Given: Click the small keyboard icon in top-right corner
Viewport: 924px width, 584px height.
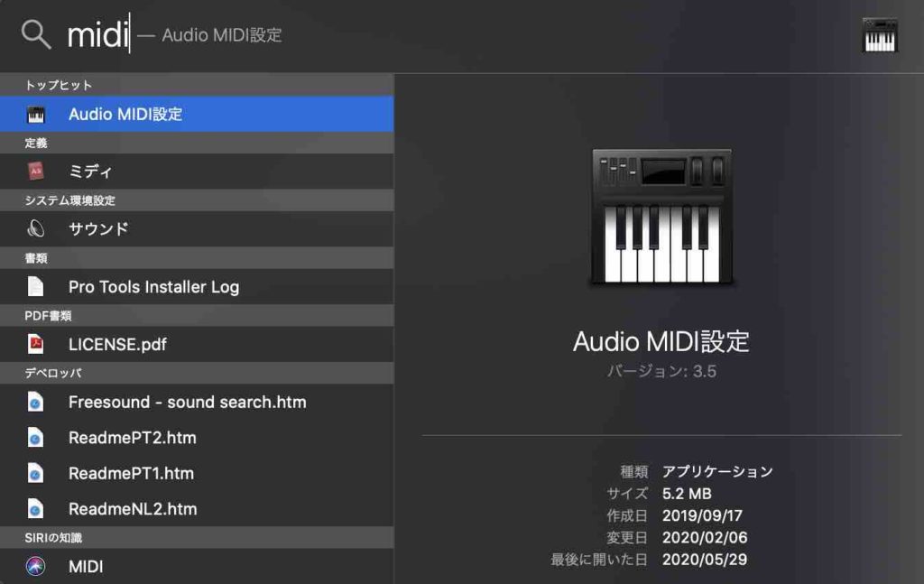Looking at the screenshot, I should coord(878,35).
